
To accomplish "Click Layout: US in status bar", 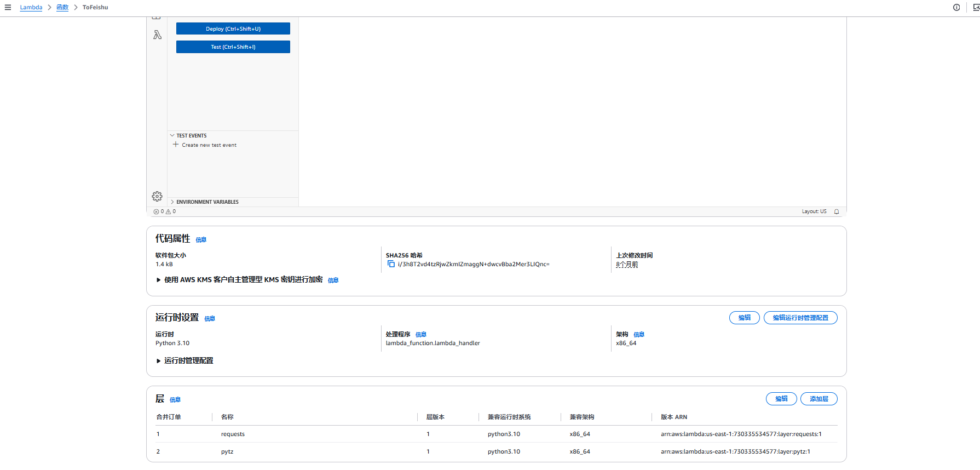I will click(814, 211).
